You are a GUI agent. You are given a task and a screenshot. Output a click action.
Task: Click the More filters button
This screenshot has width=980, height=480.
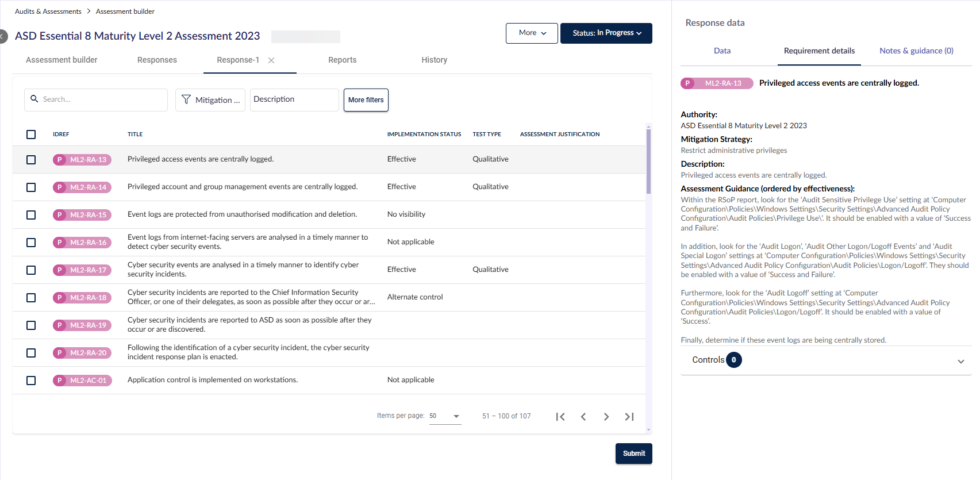(x=366, y=100)
